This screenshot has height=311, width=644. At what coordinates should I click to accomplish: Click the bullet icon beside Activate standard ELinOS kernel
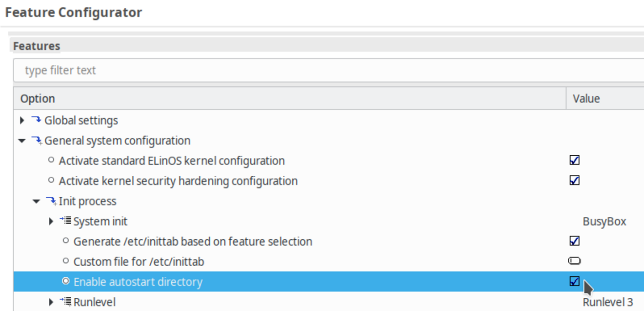point(51,160)
